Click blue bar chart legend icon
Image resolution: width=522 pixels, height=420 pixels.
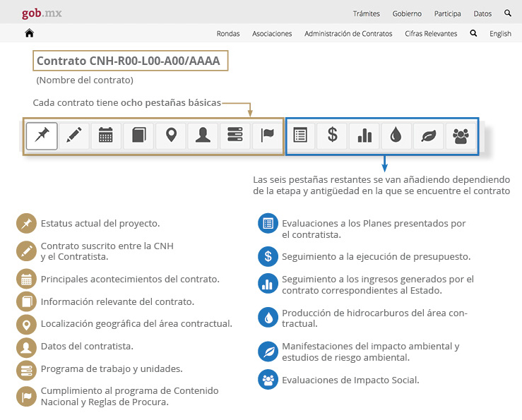pos(268,284)
